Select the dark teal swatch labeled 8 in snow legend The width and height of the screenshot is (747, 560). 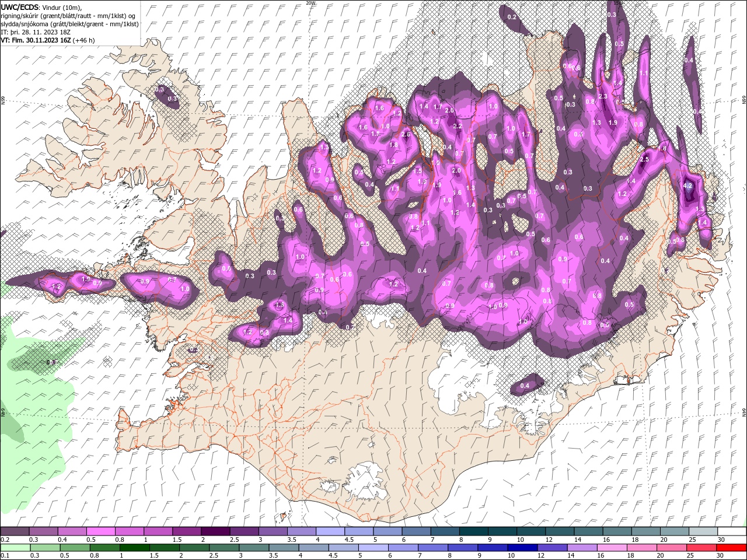click(473, 531)
